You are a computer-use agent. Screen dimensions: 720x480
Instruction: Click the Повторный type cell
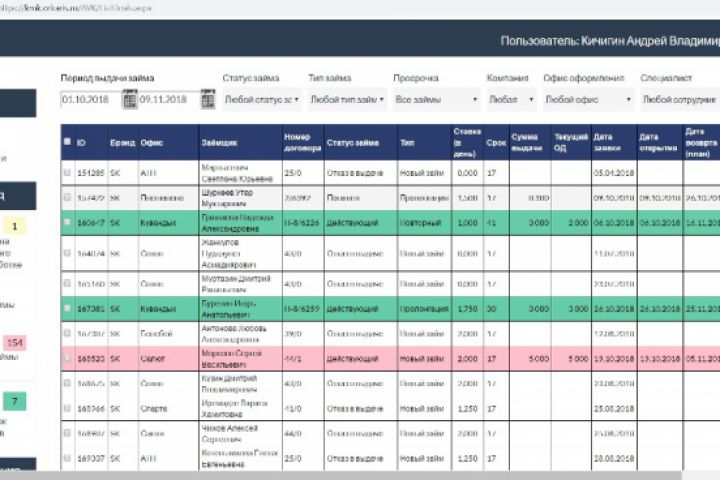coord(420,223)
